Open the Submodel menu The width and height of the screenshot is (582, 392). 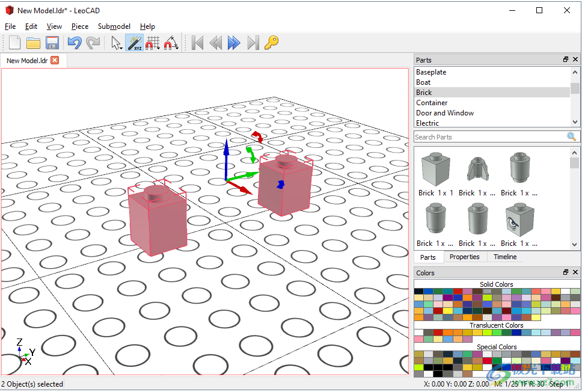click(x=114, y=26)
